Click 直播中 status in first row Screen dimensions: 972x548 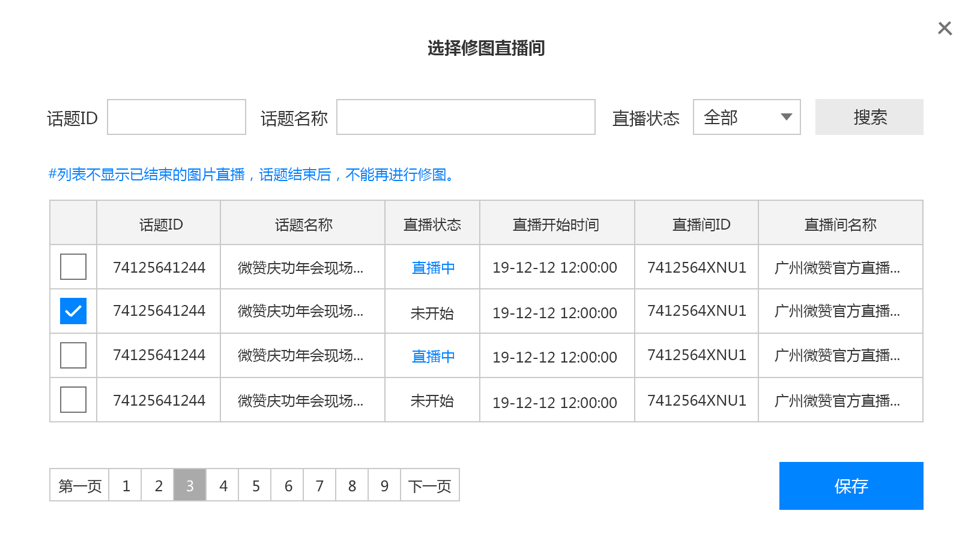coord(433,268)
